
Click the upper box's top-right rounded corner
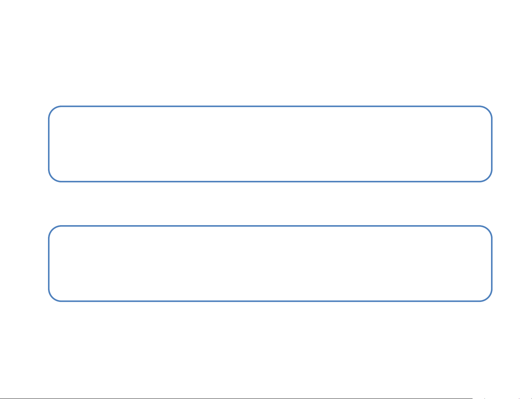point(488,110)
